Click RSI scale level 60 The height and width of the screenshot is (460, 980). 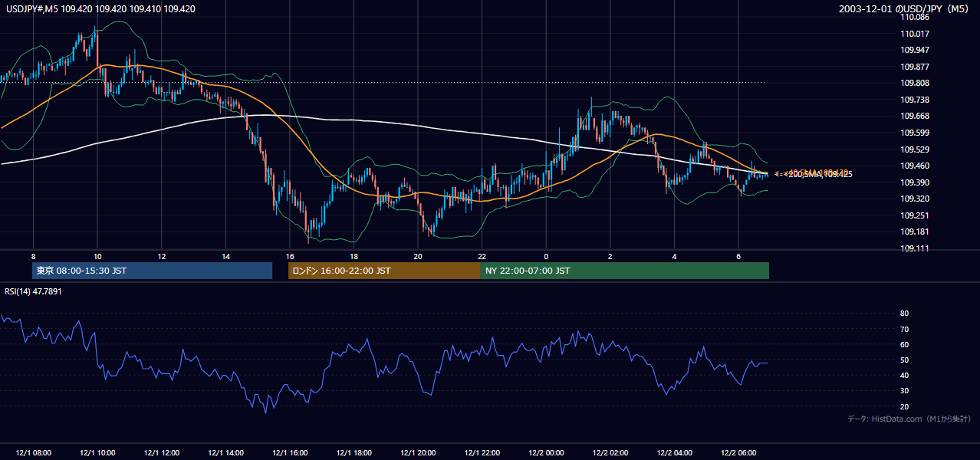(905, 344)
